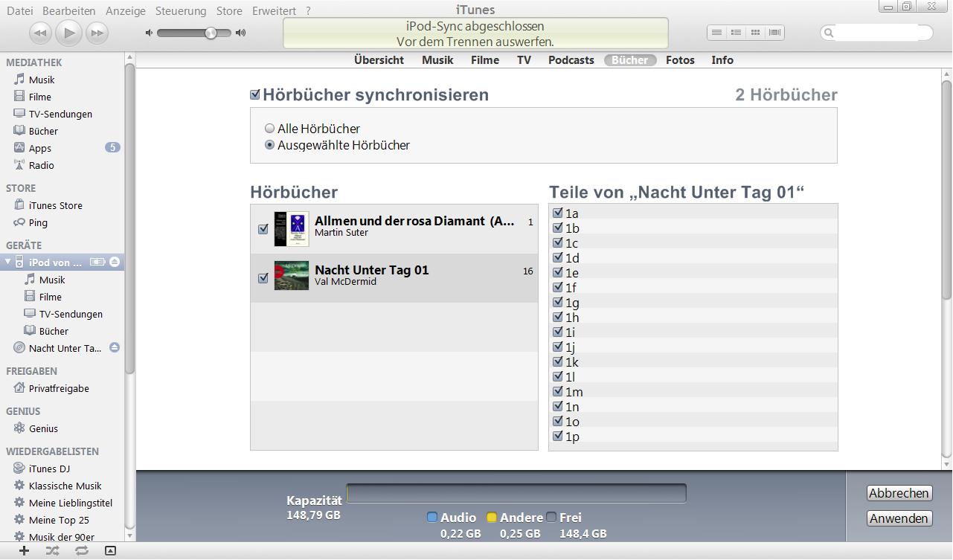This screenshot has width=953, height=560.
Task: Switch to the Übersicht tab
Action: point(379,60)
